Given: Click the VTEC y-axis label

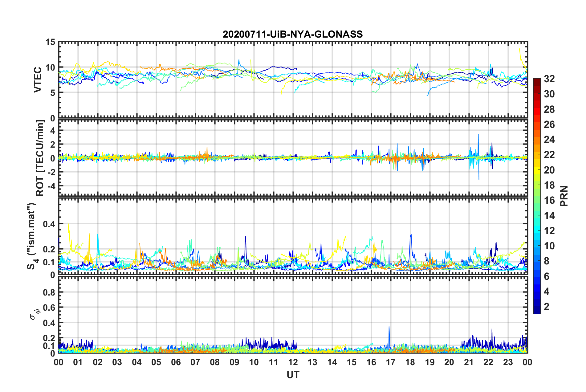Looking at the screenshot, I should [x=38, y=80].
